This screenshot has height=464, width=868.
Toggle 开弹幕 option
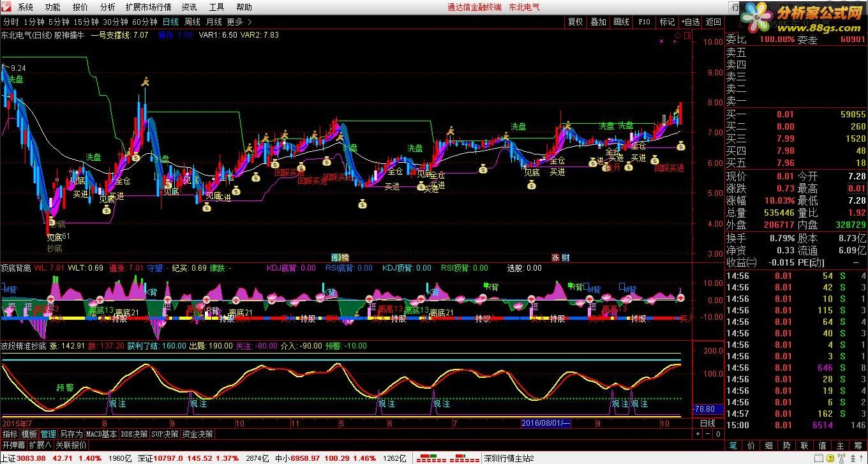tap(13, 445)
